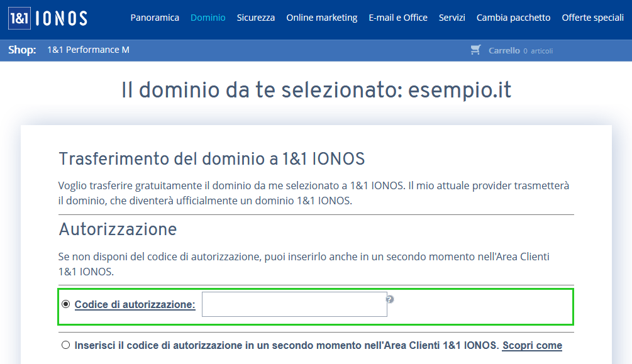
Task: Click the '0 articoli' cart count
Action: pos(538,51)
